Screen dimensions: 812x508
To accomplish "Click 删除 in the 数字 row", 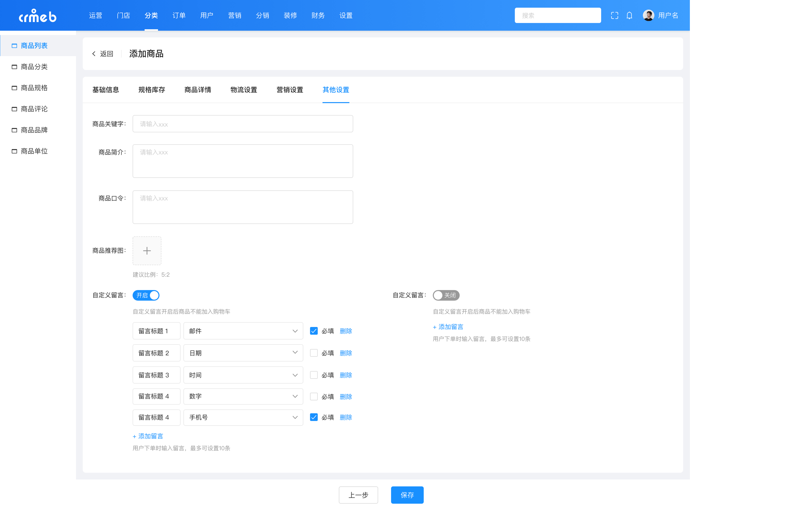I will click(x=346, y=396).
